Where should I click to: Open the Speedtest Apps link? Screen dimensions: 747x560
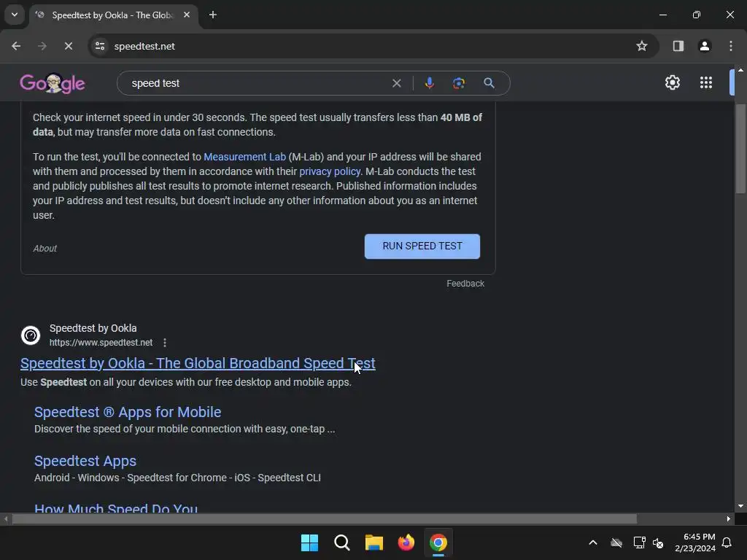[85, 461]
